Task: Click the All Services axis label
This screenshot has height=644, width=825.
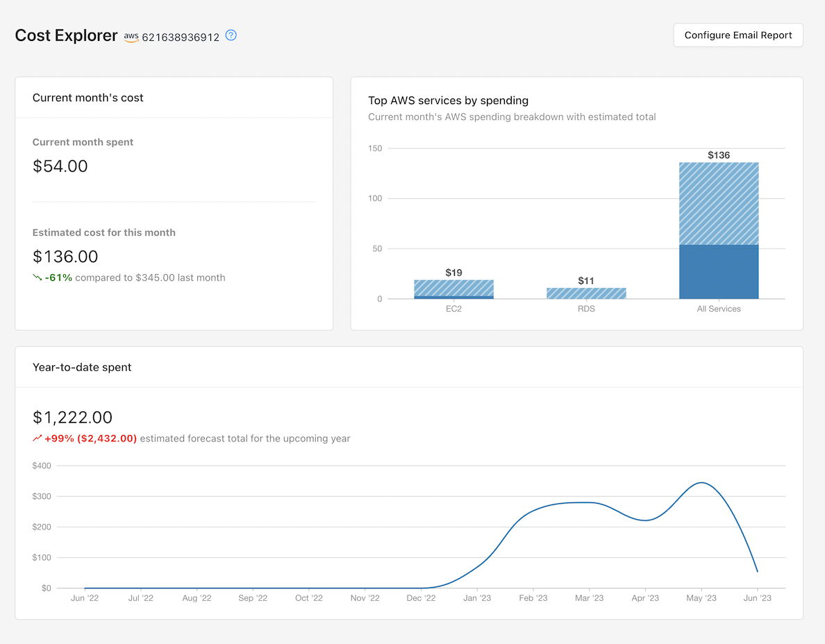Action: (719, 309)
